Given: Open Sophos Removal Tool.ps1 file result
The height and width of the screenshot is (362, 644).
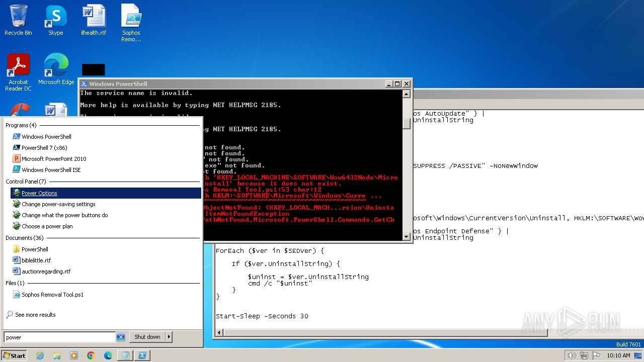Looking at the screenshot, I should [52, 295].
